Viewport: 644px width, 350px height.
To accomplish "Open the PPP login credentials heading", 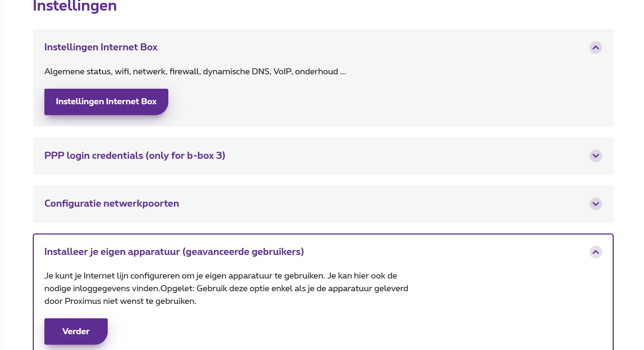I will click(x=94, y=156).
